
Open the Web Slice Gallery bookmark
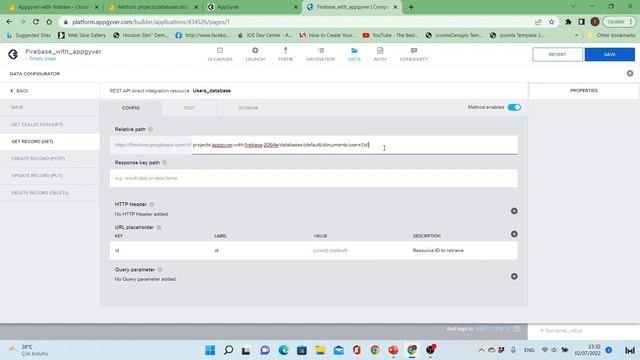pyautogui.click(x=82, y=36)
